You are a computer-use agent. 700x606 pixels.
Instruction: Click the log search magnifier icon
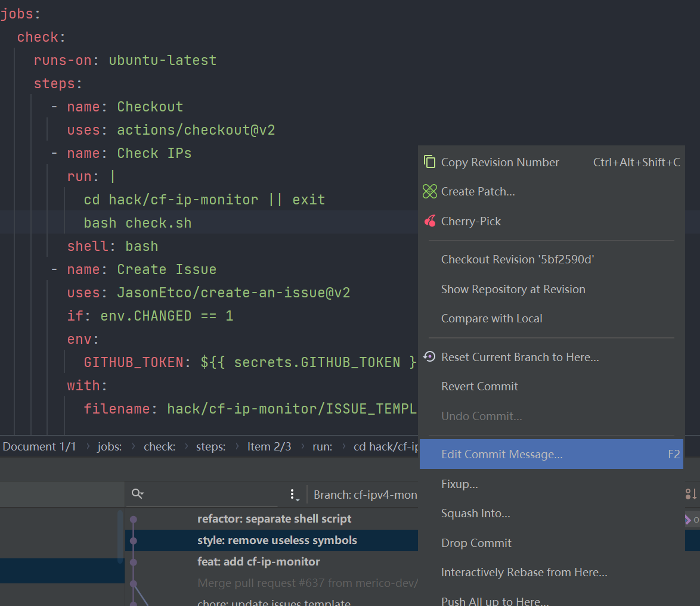coord(138,494)
